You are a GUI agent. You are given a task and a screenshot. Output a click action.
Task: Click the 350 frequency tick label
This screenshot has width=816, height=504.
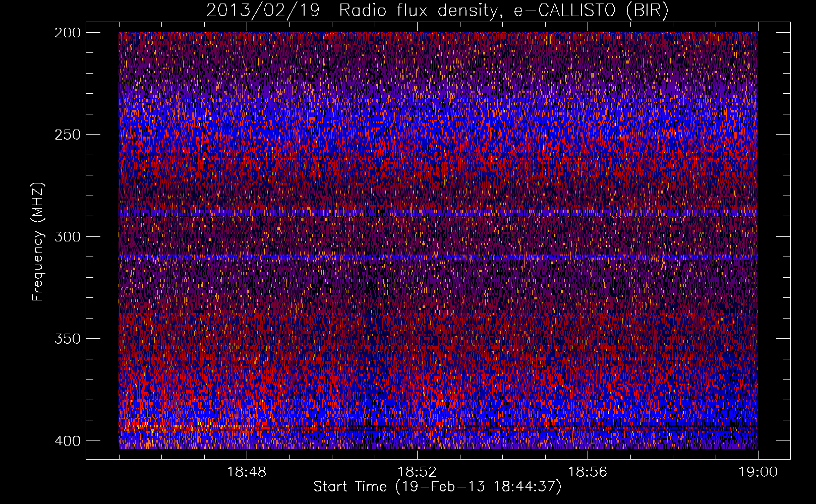pos(68,339)
